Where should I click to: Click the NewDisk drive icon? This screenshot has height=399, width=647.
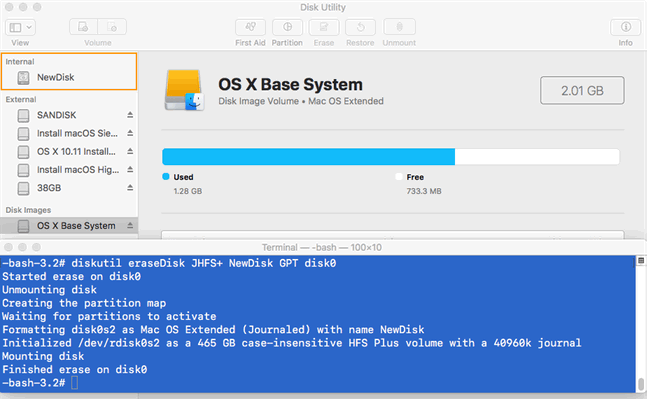(x=24, y=78)
